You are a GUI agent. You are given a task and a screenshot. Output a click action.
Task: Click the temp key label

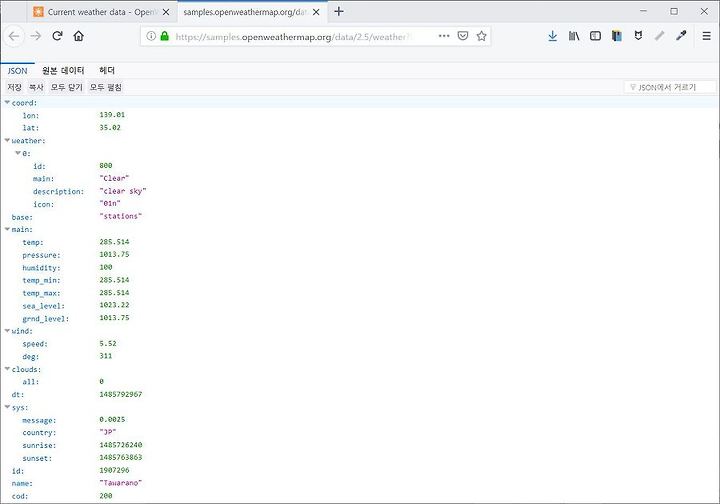pyautogui.click(x=33, y=242)
